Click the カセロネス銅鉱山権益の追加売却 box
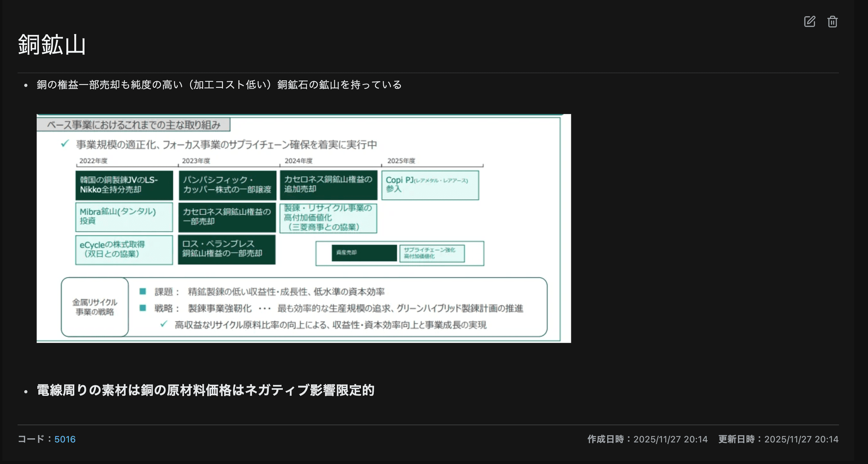Screen dimensions: 868x464 [x=328, y=185]
